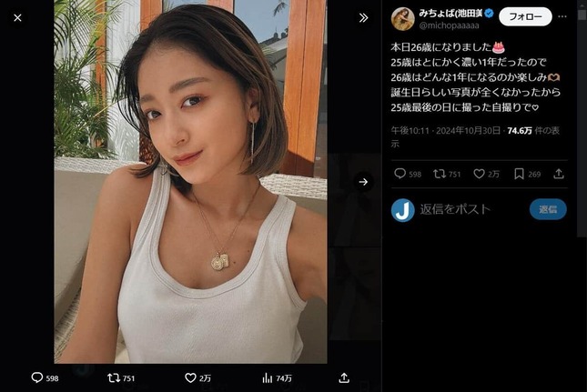This screenshot has width=587, height=392.
Task: Close the photo viewer with X icon
Action: (17, 17)
